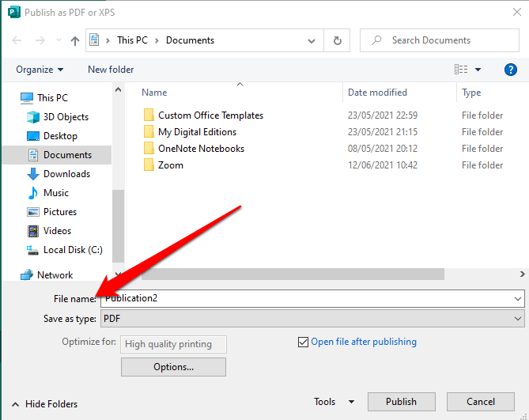Viewport: 529px width, 420px height.
Task: Open the Zoom folder in file list
Action: pos(170,165)
